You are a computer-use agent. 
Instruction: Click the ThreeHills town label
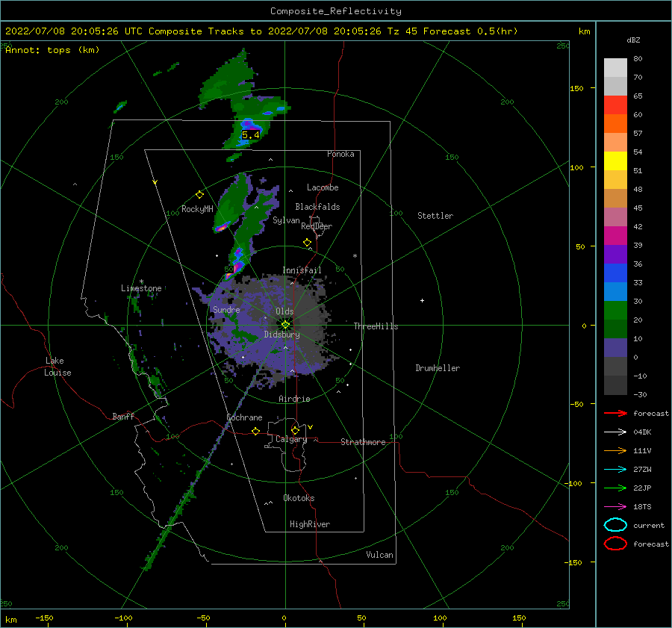tap(376, 326)
